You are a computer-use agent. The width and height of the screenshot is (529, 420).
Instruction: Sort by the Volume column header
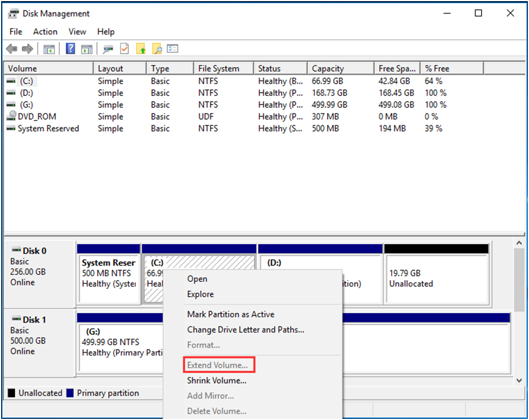pyautogui.click(x=49, y=69)
